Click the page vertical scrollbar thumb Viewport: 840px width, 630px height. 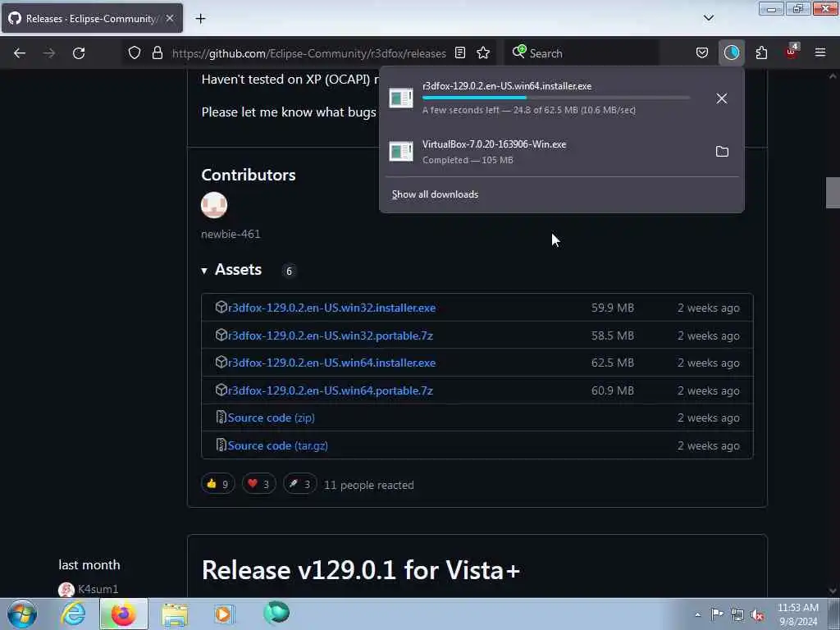pos(833,192)
